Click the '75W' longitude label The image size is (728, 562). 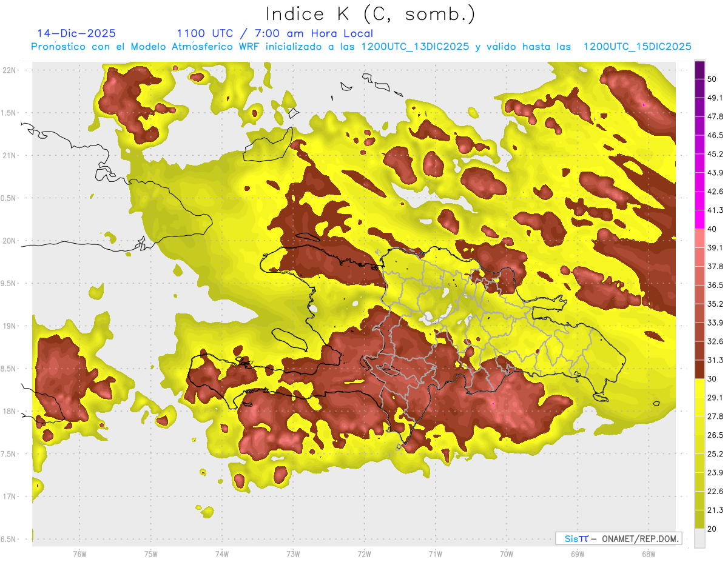point(150,554)
